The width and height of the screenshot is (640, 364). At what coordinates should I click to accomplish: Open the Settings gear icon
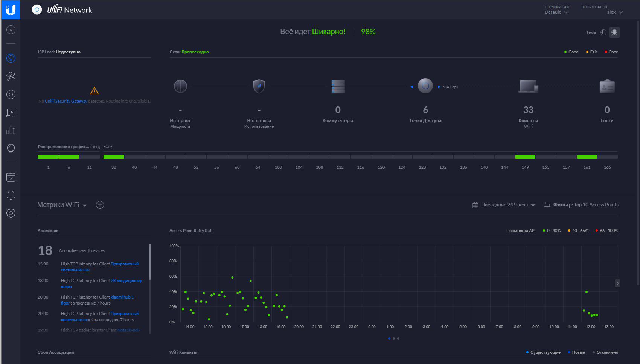click(11, 213)
